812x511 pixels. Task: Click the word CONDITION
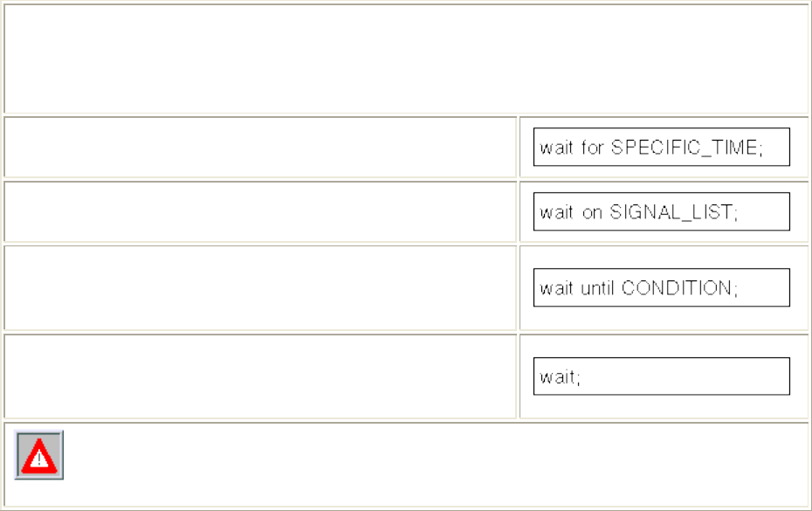(x=679, y=287)
